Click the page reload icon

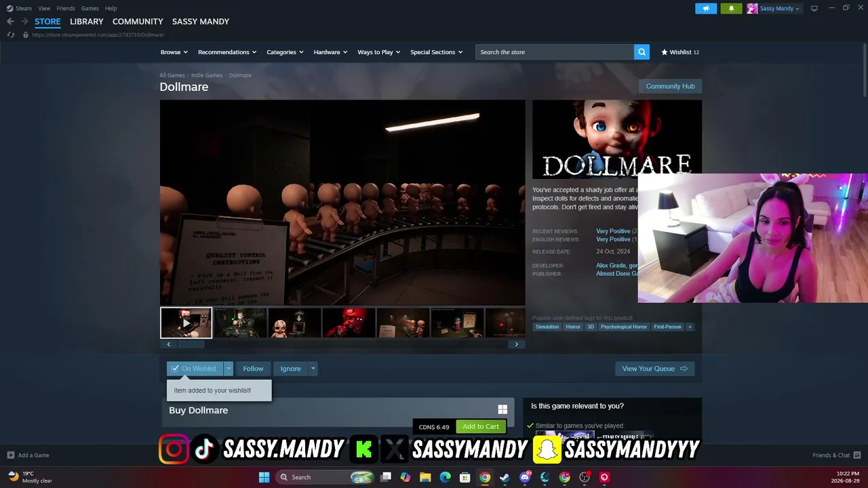click(10, 35)
